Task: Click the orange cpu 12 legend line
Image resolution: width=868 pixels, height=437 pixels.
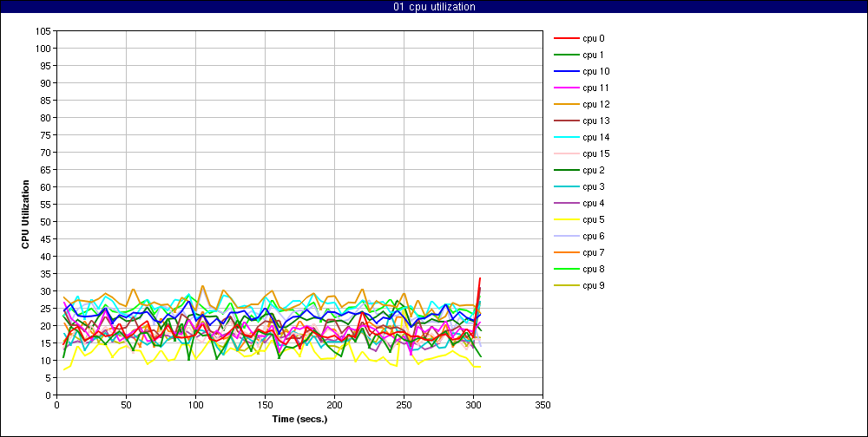Action: (567, 105)
